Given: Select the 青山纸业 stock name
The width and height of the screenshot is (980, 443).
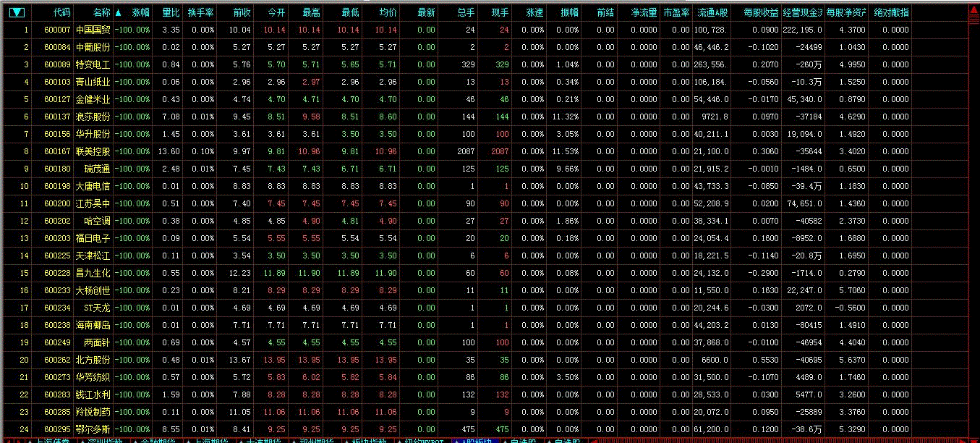Looking at the screenshot, I should coord(93,82).
